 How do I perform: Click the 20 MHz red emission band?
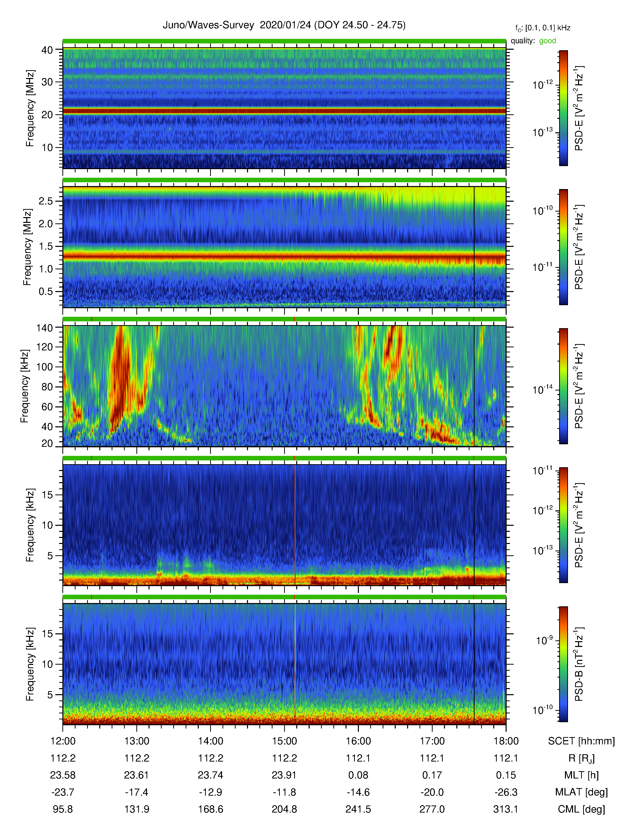(284, 111)
